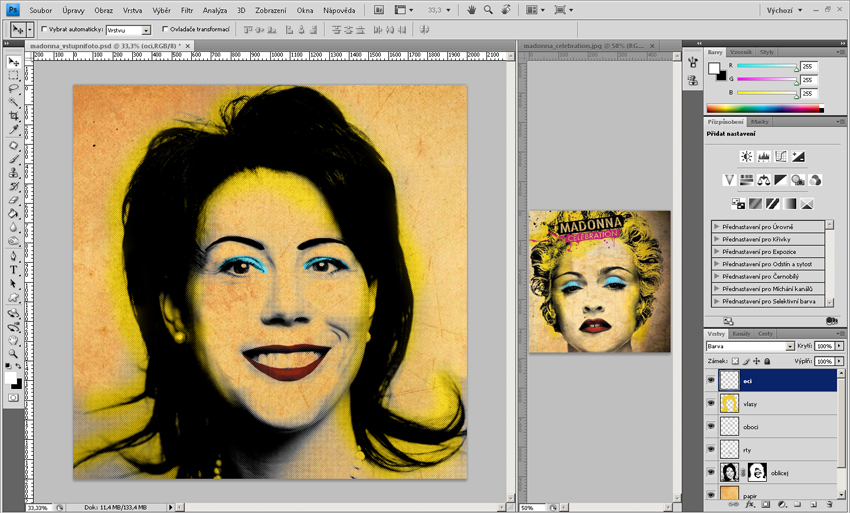Select the Lasso tool
850x513 pixels.
tap(14, 89)
